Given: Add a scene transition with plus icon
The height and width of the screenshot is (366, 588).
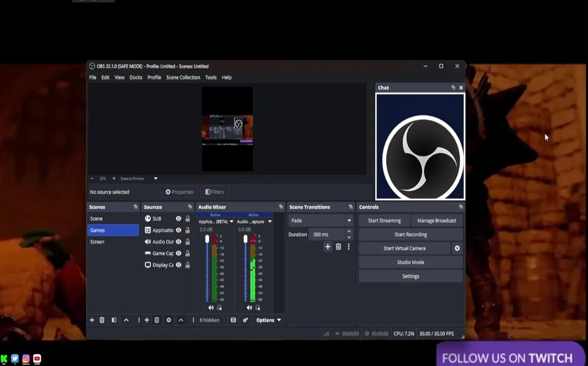Looking at the screenshot, I should pos(328,247).
